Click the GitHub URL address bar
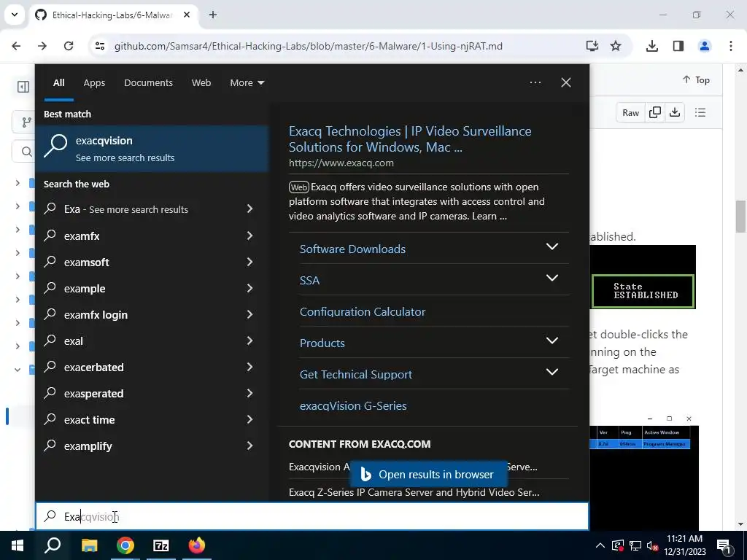The width and height of the screenshot is (747, 560). click(309, 46)
